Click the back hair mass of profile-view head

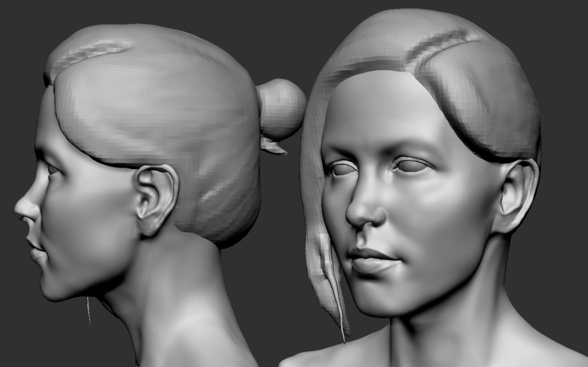tap(212, 184)
